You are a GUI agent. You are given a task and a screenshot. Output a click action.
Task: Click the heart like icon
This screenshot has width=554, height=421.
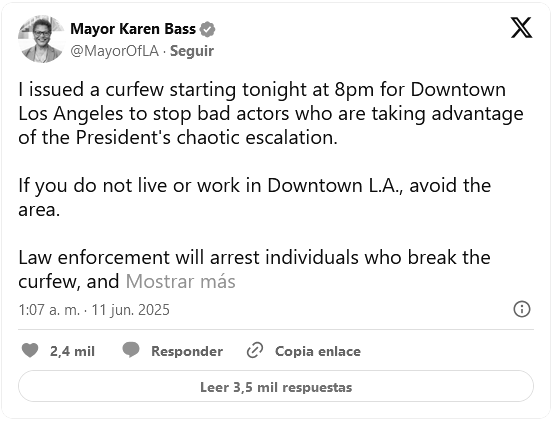(30, 350)
